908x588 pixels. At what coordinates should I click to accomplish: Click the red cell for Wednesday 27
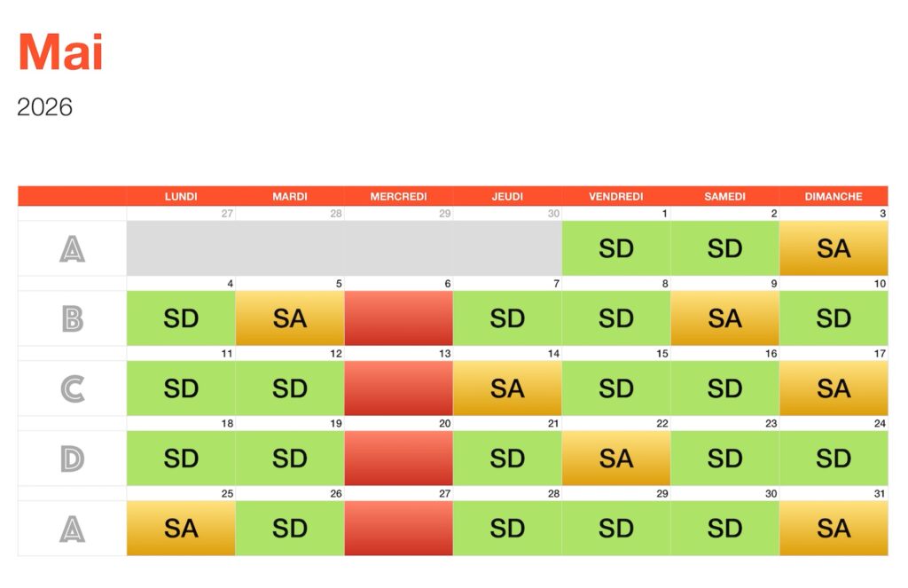pos(398,529)
